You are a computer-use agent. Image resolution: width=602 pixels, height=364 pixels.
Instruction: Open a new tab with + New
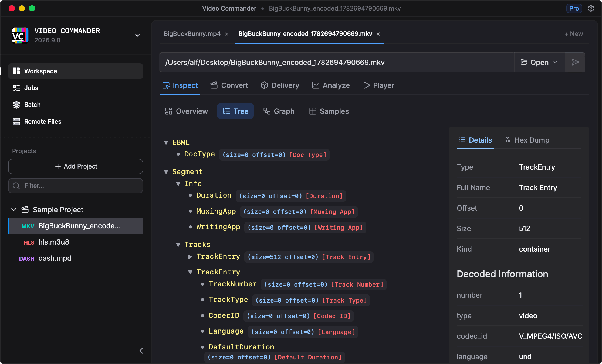574,34
